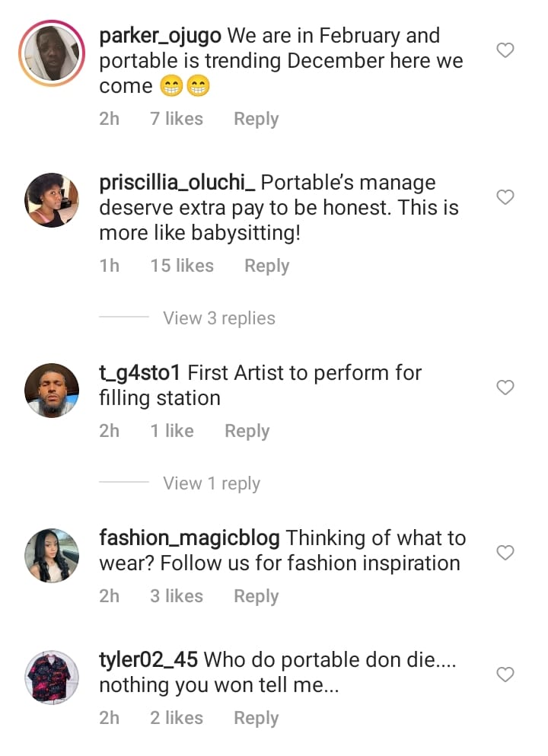Heart the fashion_magicblog comment
Screen dimensions: 548x756
[505, 552]
